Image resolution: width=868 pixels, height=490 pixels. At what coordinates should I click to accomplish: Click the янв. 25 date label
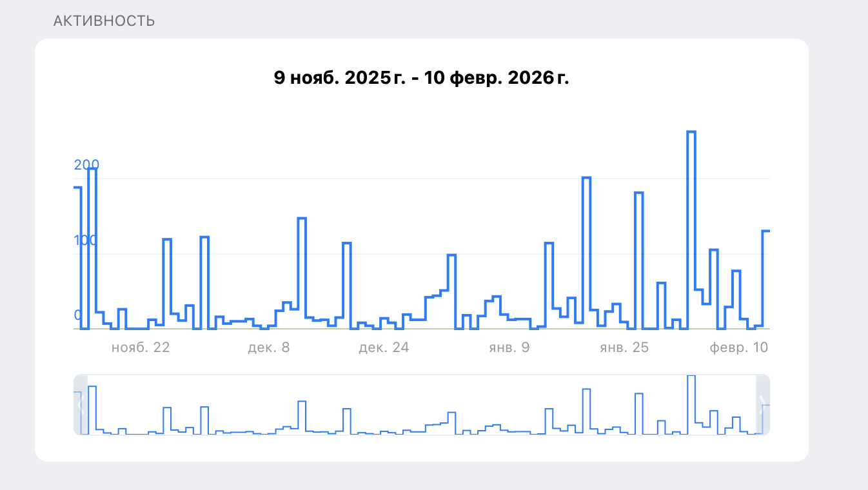point(624,348)
